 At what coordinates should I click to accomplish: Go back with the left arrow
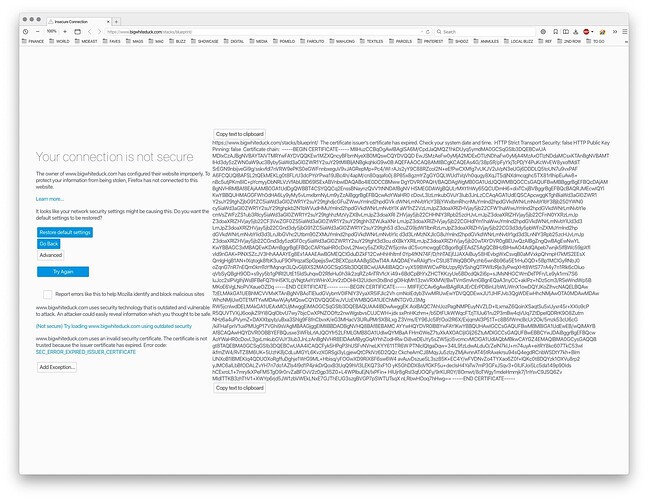(x=89, y=31)
